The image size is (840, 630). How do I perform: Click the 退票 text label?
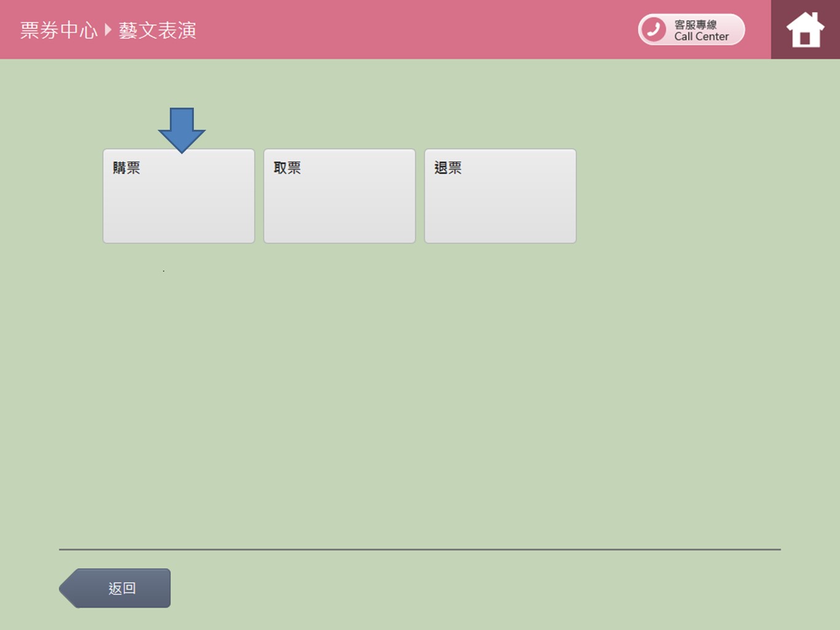447,168
